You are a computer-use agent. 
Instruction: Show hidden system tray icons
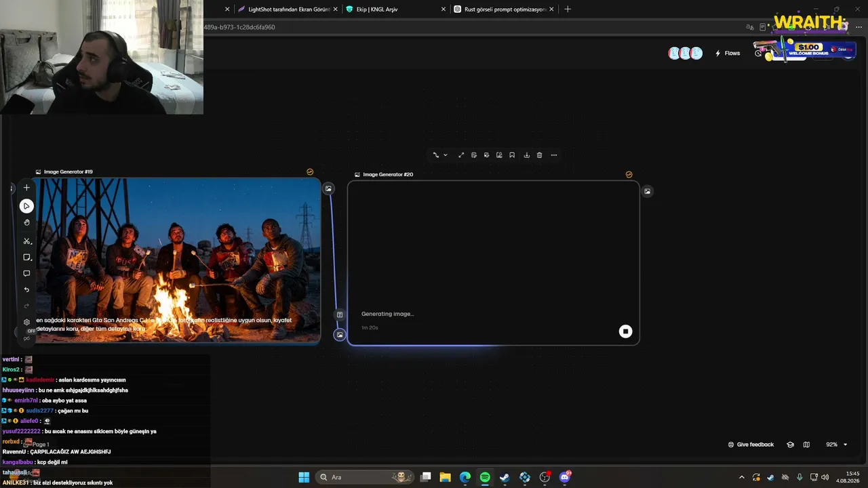(741, 477)
